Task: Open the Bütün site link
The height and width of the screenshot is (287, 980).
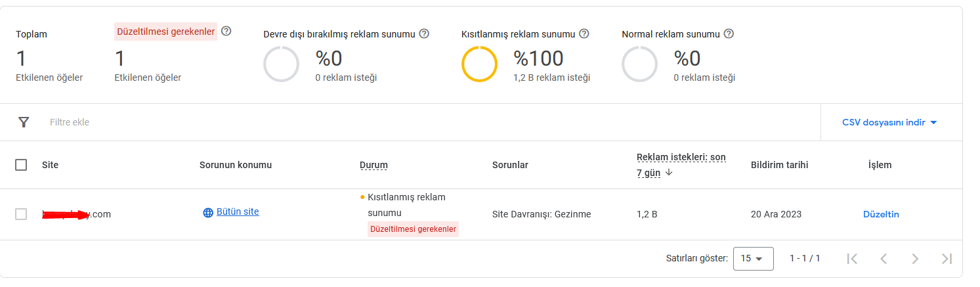Action: (238, 211)
